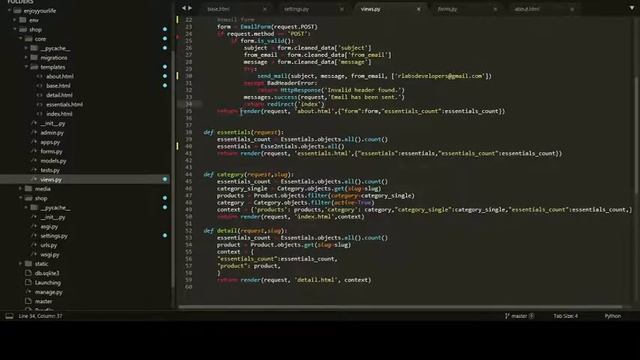The width and height of the screenshot is (640, 360).
Task: Change the Tab Size: 4 setting
Action: click(565, 316)
